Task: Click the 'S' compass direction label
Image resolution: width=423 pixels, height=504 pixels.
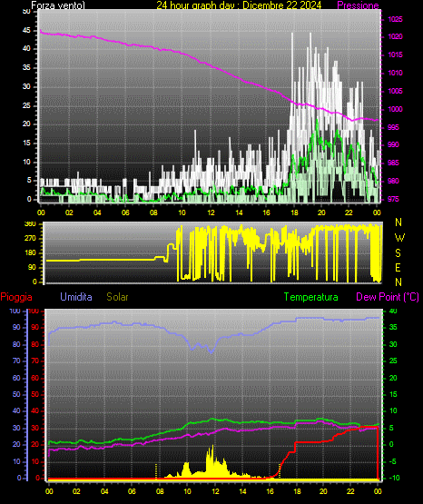Action: pyautogui.click(x=398, y=253)
